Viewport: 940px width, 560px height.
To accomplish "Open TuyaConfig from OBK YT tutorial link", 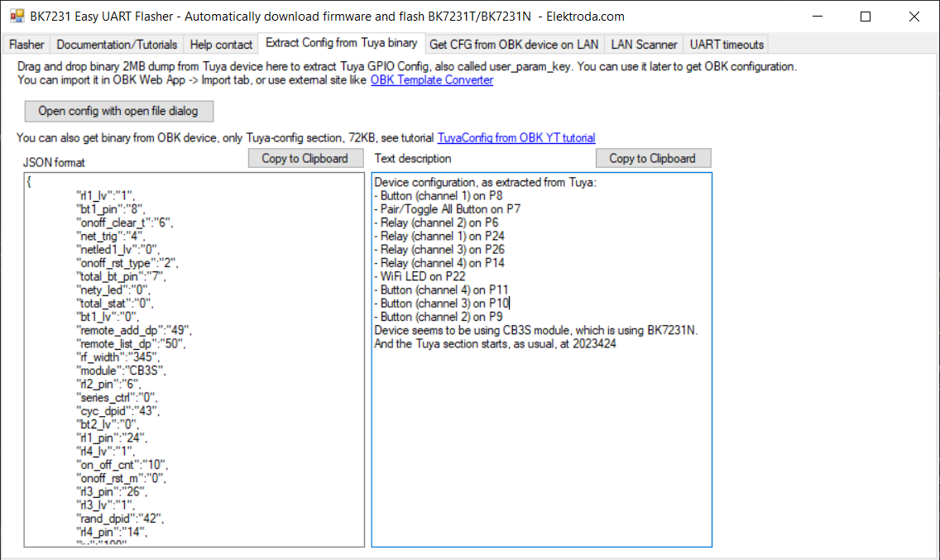I will coord(516,138).
